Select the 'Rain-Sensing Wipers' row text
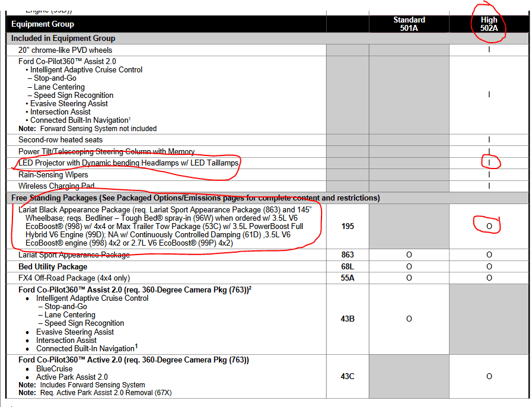Screen dimensions: 532x407 point(53,175)
